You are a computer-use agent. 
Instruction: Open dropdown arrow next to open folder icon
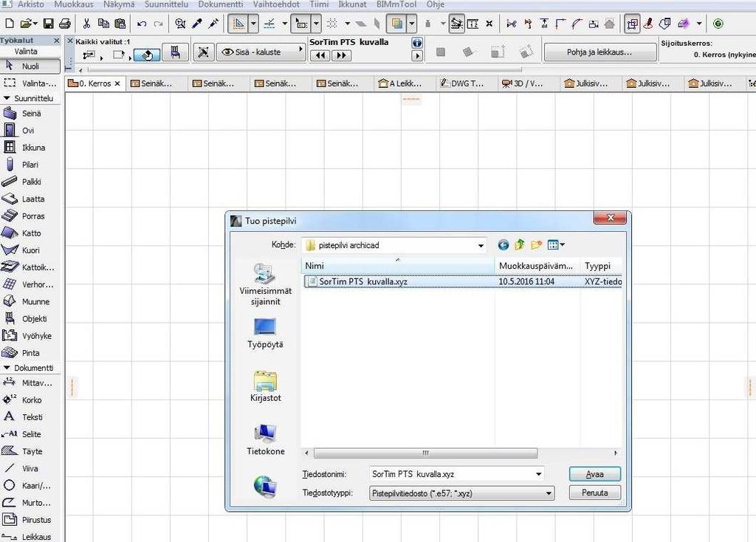coord(35,23)
